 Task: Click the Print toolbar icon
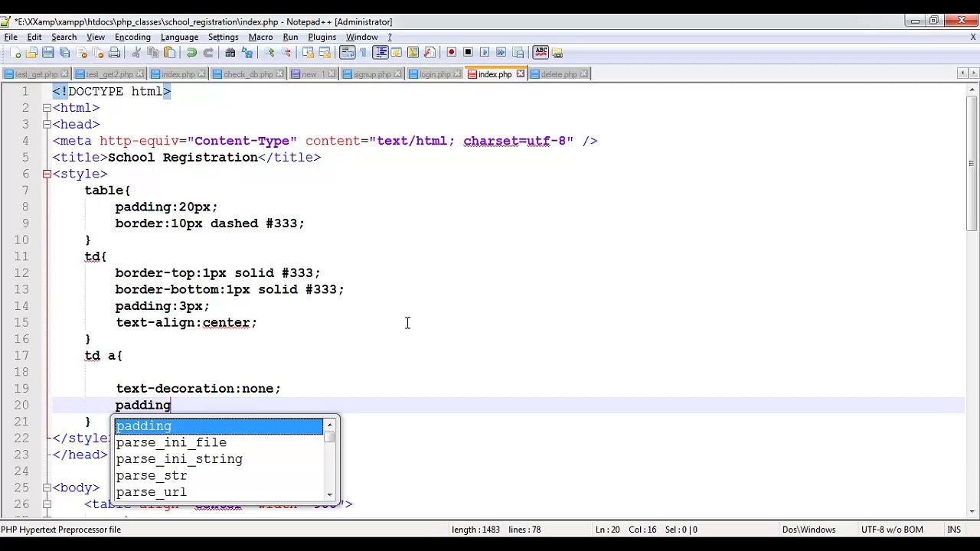click(x=114, y=53)
